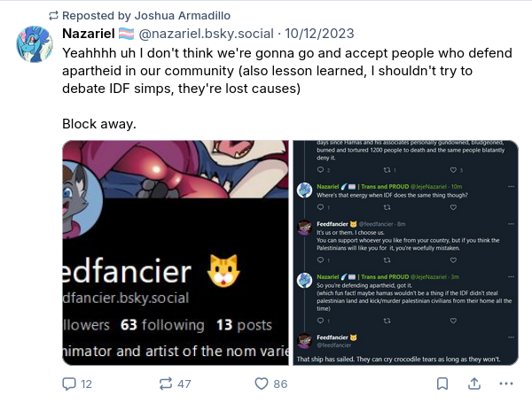Share the post via the upload arrow icon
The image size is (532, 403).
click(x=474, y=384)
